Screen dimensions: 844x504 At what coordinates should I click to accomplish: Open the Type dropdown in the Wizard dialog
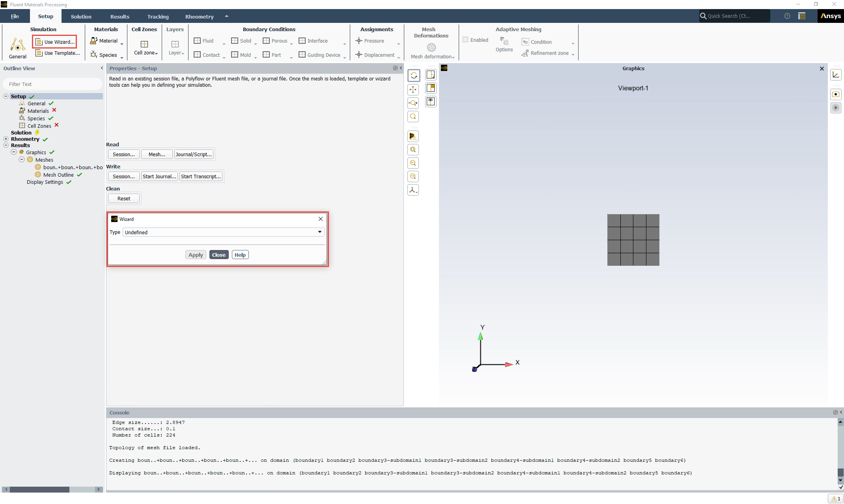click(x=319, y=232)
